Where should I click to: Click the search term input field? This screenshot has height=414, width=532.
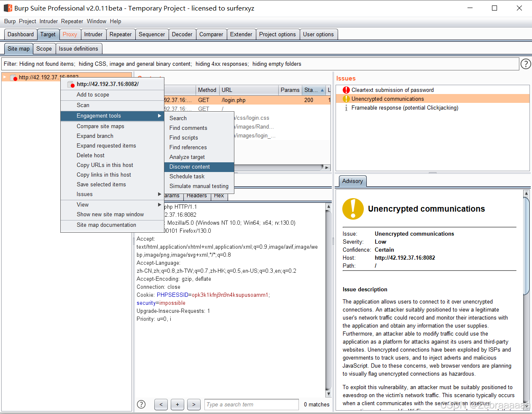(x=251, y=405)
